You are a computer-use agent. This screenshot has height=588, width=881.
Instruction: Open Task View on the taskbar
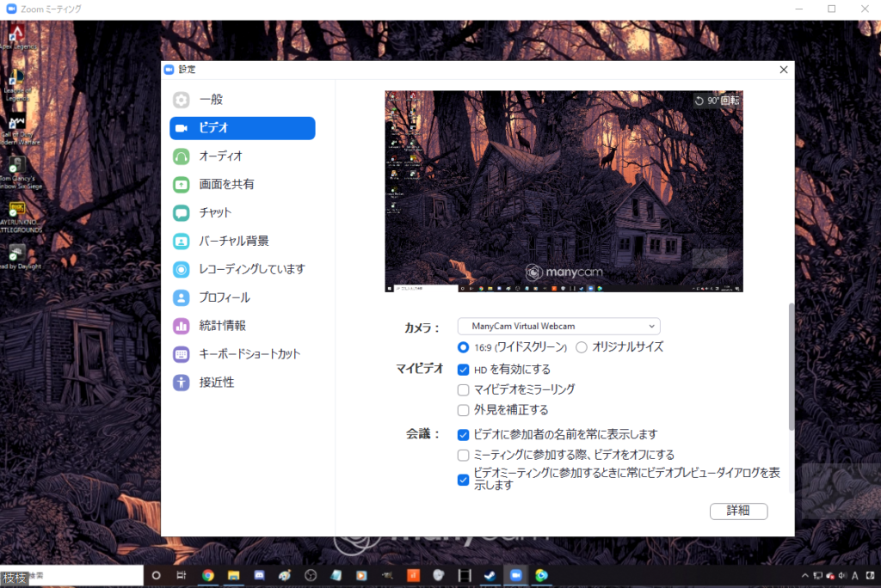[x=181, y=576]
